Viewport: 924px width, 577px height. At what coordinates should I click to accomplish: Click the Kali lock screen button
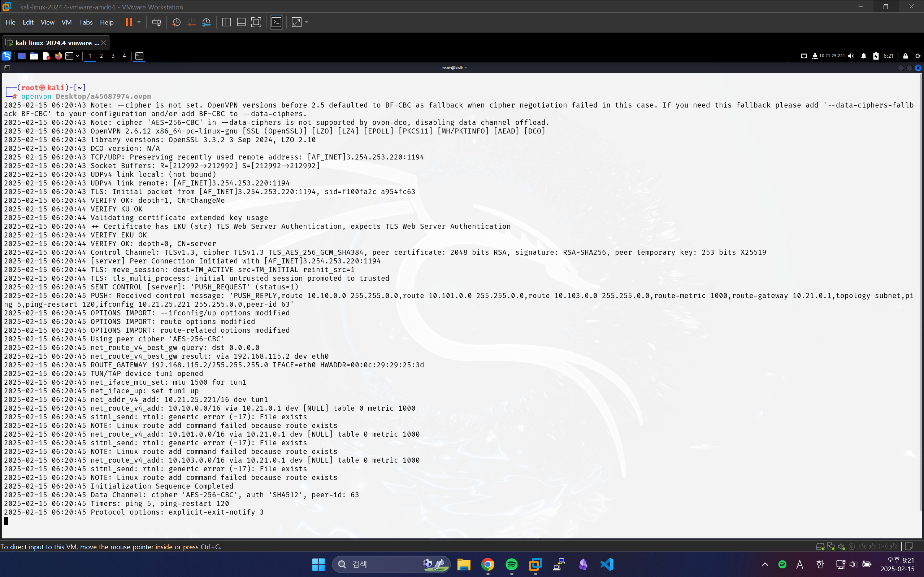coord(905,56)
